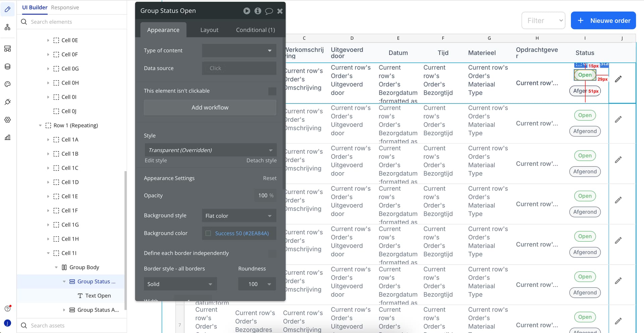
Task: Open comments on Group Status Open editor
Action: point(269,11)
